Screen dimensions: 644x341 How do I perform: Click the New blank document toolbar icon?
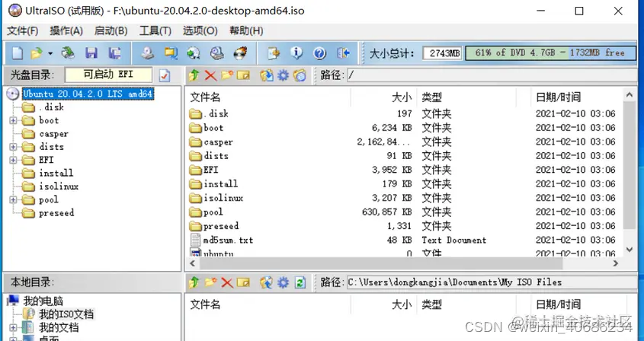point(18,53)
